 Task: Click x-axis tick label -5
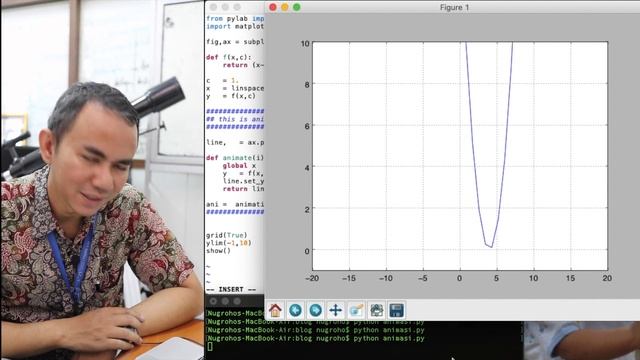423,278
